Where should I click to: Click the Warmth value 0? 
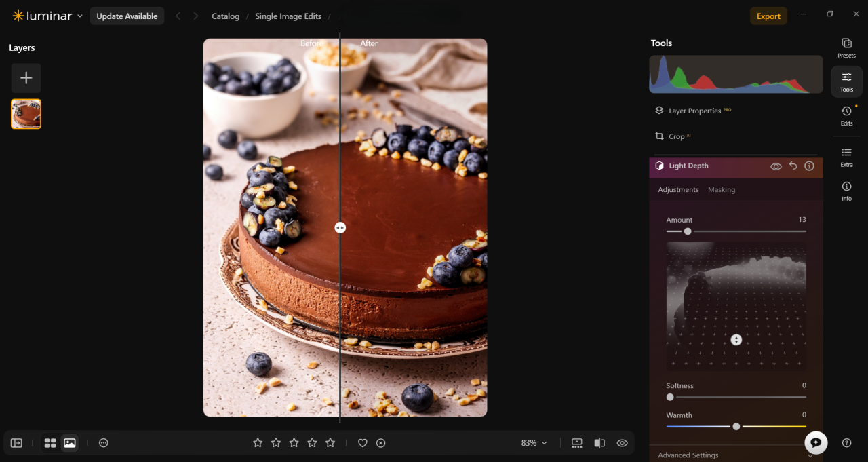tap(804, 415)
